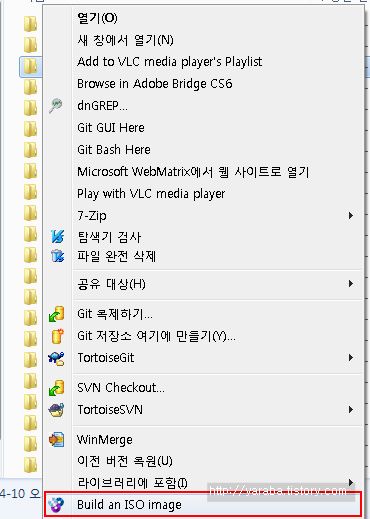This screenshot has width=370, height=519.
Task: Choose 이전 버전 복원(U)
Action: 203,461
